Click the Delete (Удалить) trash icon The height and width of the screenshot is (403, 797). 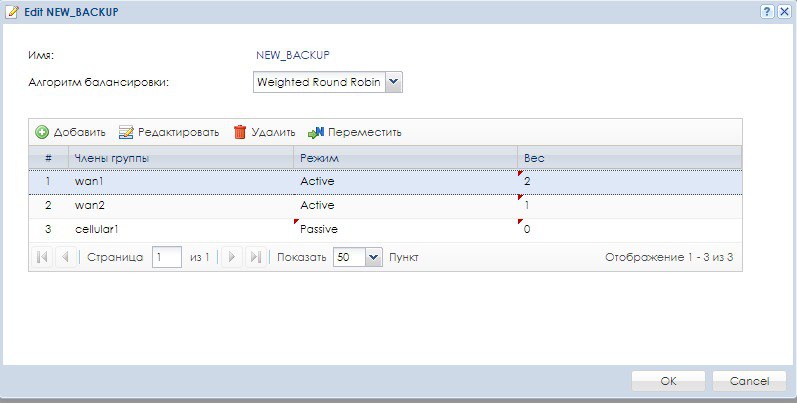point(240,132)
